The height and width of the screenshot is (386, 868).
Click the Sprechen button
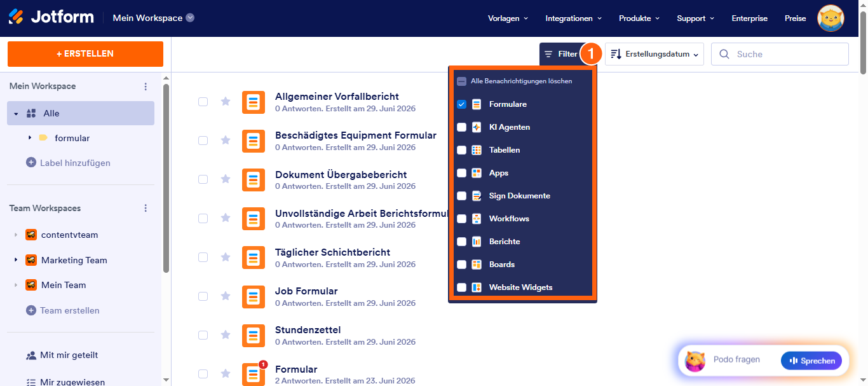811,361
